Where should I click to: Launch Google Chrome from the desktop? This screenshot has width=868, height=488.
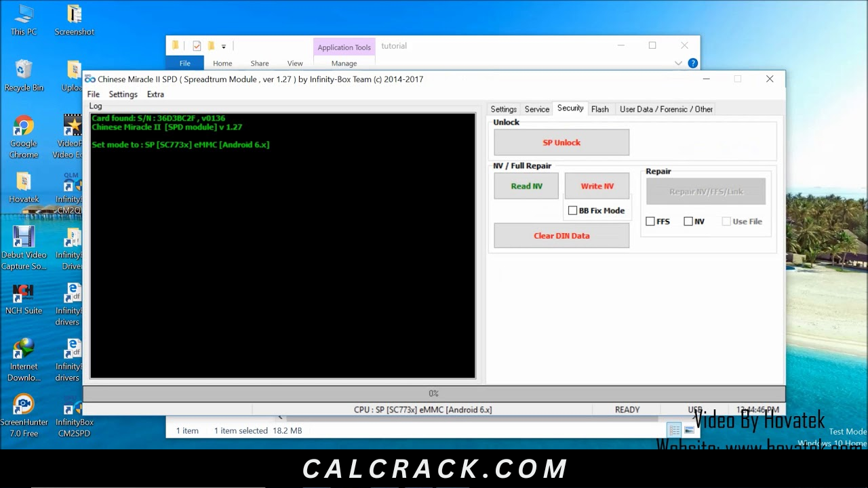(x=24, y=138)
